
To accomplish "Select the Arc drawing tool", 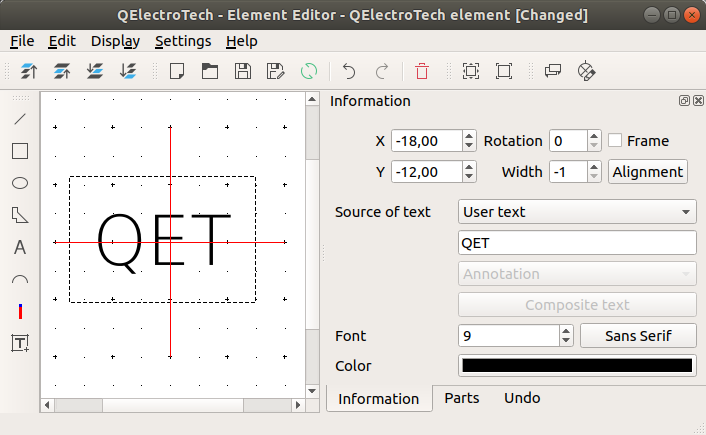I will (x=20, y=280).
